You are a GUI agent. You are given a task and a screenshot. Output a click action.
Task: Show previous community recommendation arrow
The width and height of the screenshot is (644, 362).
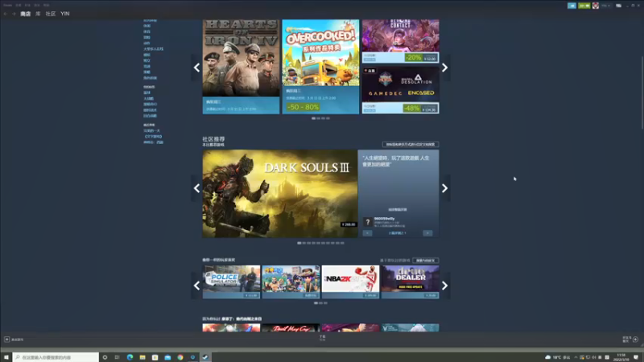(196, 188)
